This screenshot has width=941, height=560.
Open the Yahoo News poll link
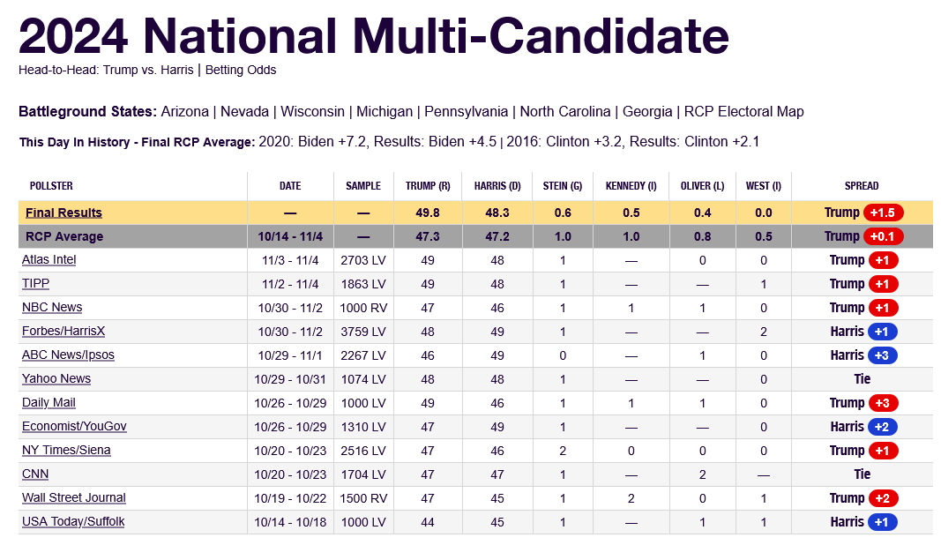56,379
